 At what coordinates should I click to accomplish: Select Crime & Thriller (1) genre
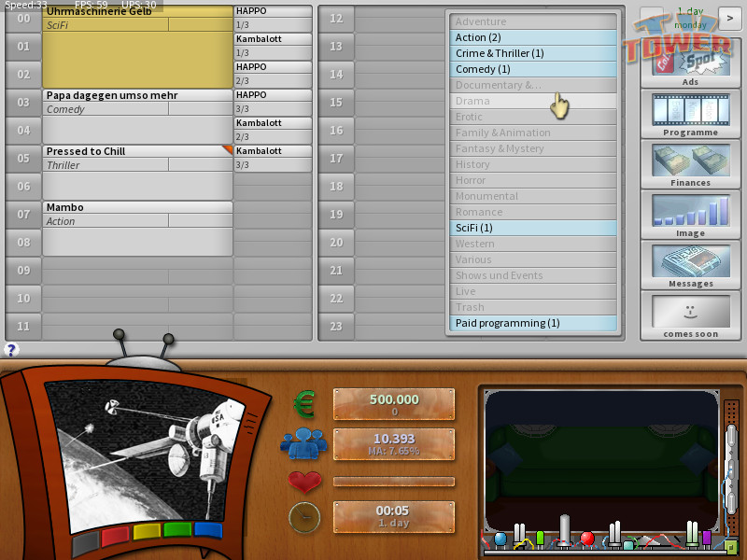pos(533,53)
